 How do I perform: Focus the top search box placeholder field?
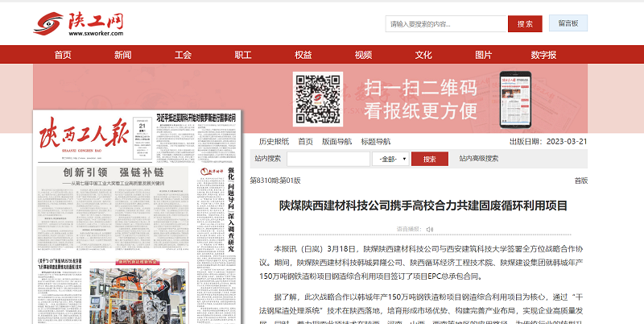point(446,24)
